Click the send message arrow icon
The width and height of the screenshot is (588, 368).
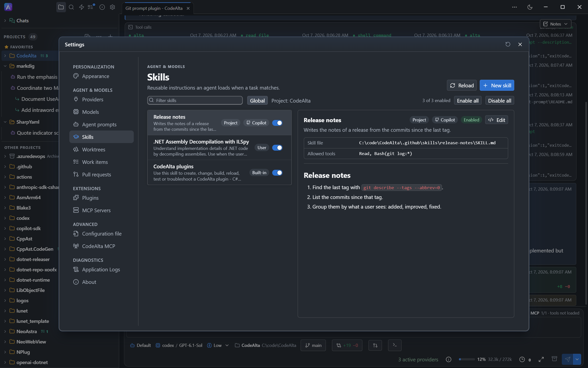click(x=567, y=359)
